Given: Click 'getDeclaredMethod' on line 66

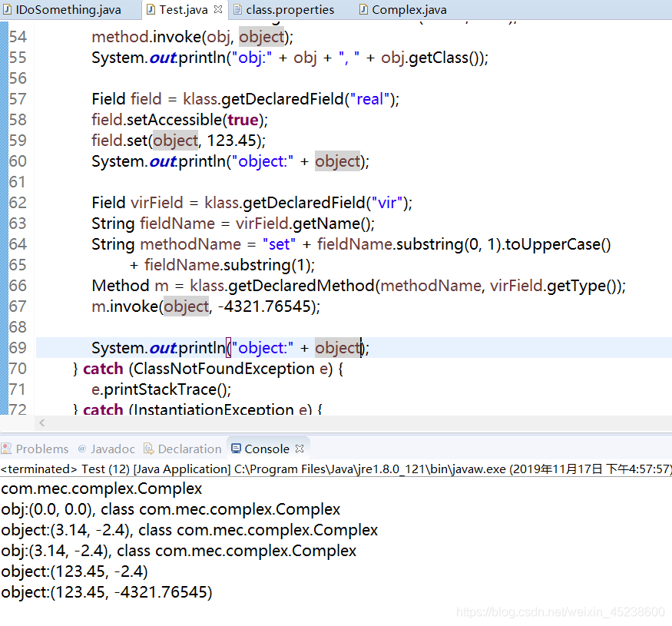Looking at the screenshot, I should tap(301, 286).
